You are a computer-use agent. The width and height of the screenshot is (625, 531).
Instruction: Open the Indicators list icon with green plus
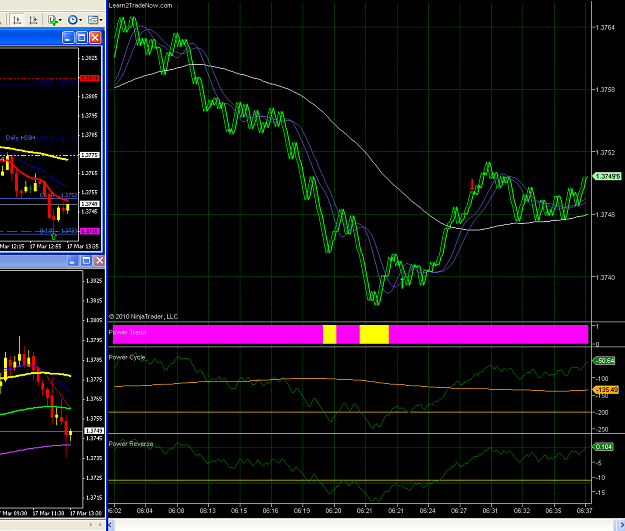pyautogui.click(x=52, y=20)
